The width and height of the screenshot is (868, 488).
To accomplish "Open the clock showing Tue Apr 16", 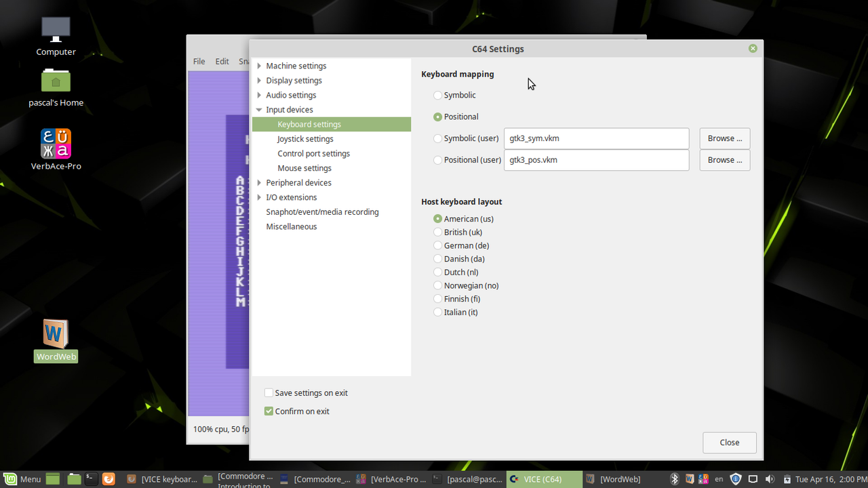I will [830, 479].
